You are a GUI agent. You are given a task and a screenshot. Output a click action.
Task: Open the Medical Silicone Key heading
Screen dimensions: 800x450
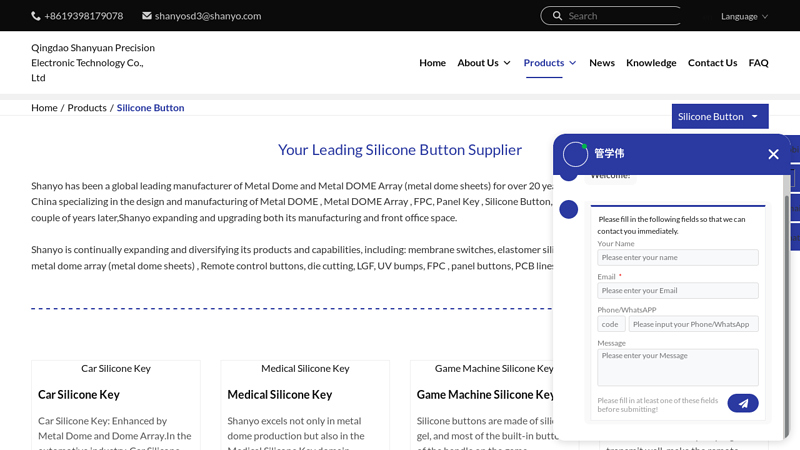click(280, 394)
